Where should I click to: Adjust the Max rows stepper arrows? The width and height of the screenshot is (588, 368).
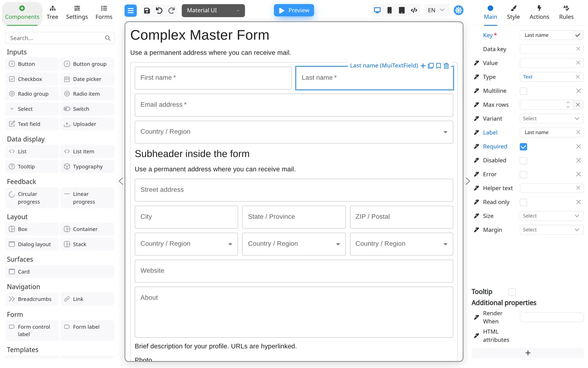point(568,105)
